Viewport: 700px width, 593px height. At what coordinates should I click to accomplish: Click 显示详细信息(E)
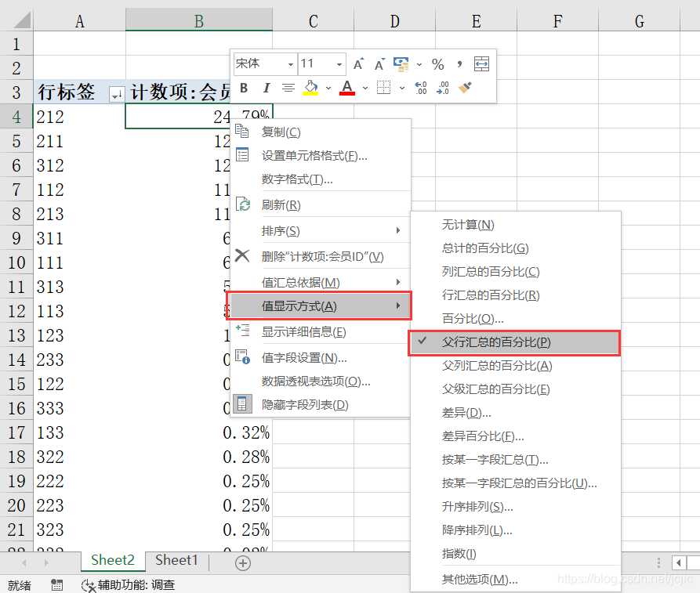tap(321, 332)
